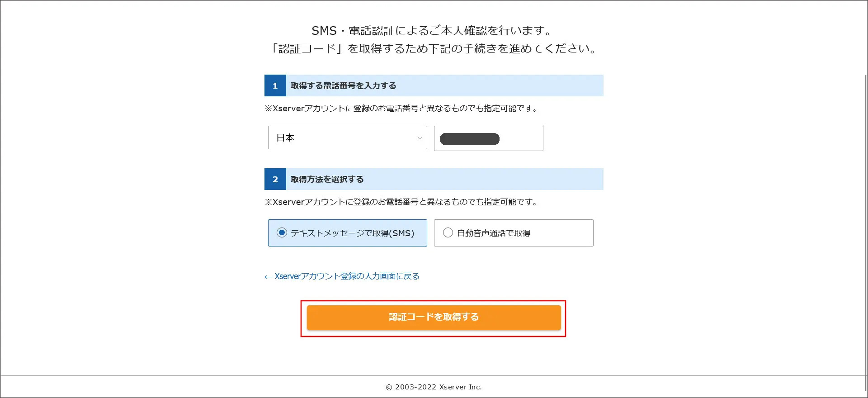Click the filled radio circle next to SMS option

[x=282, y=232]
